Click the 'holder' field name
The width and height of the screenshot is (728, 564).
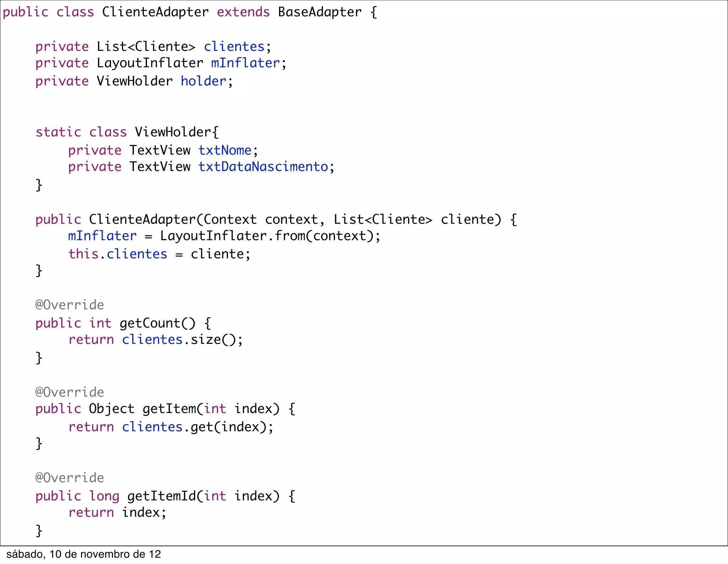point(203,81)
